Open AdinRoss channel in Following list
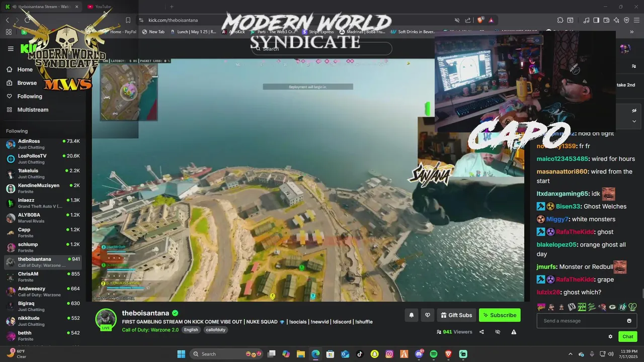644x362 pixels. point(43,144)
